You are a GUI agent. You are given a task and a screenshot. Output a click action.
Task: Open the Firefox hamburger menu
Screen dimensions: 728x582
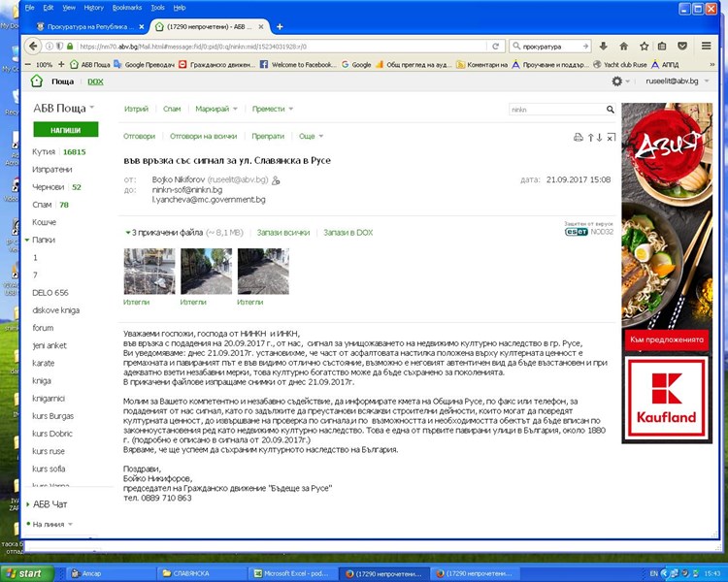(706, 46)
